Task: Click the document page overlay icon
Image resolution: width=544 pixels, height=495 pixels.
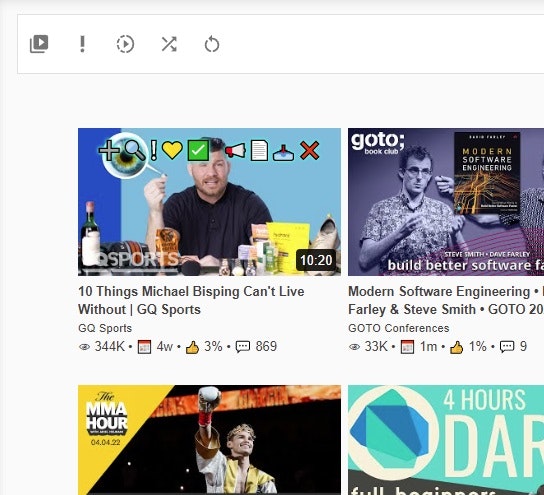Action: pos(259,151)
